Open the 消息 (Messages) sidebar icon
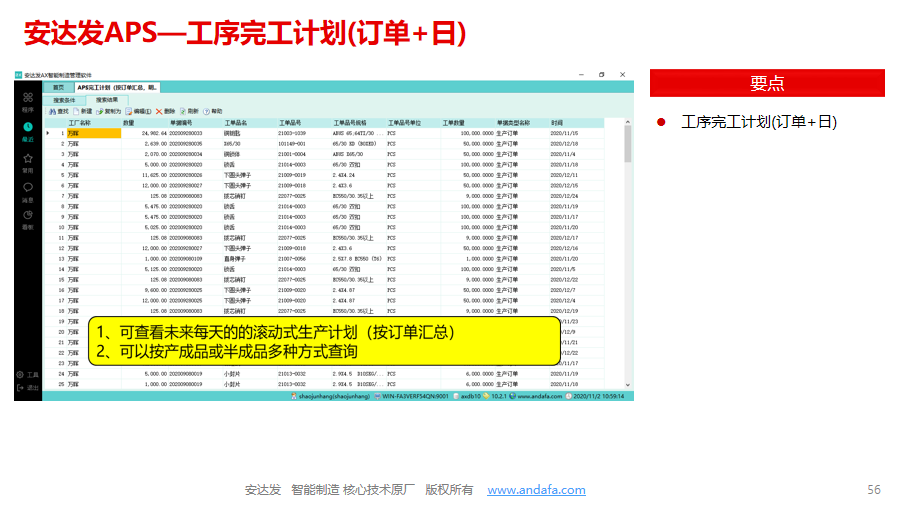The height and width of the screenshot is (509, 907). click(x=28, y=189)
